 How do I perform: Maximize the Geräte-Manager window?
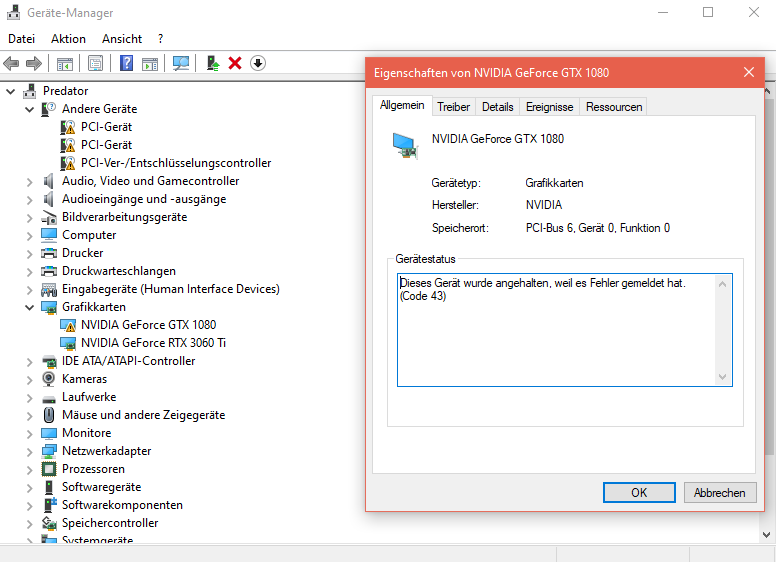click(x=708, y=12)
